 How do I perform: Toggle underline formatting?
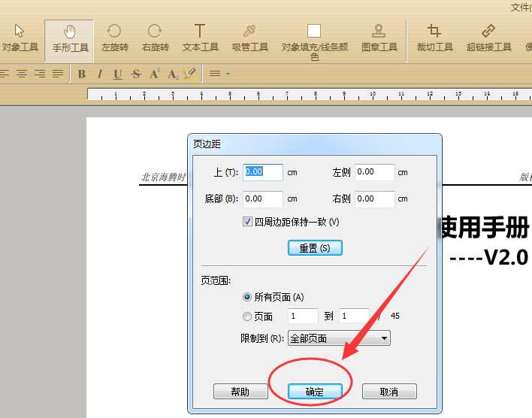pos(118,74)
